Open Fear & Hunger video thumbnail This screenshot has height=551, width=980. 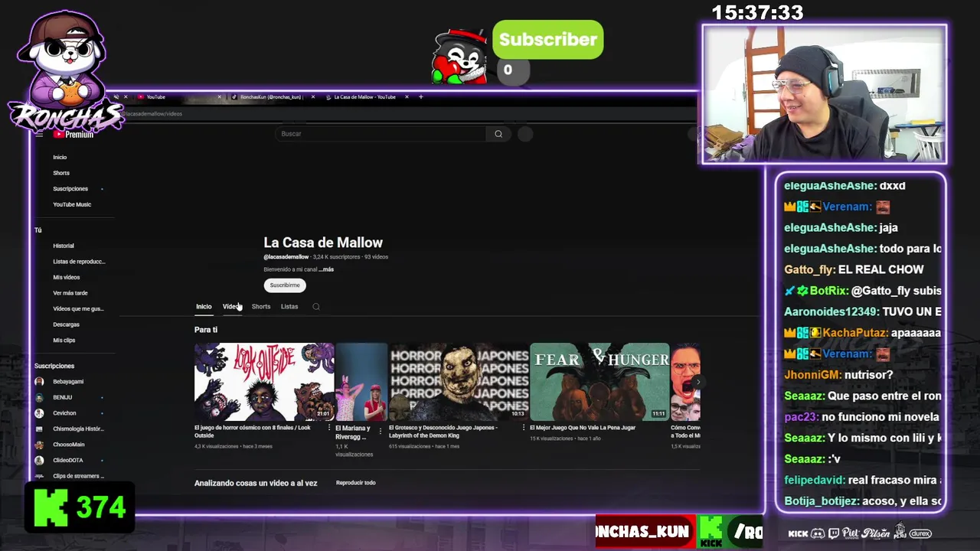[599, 382]
